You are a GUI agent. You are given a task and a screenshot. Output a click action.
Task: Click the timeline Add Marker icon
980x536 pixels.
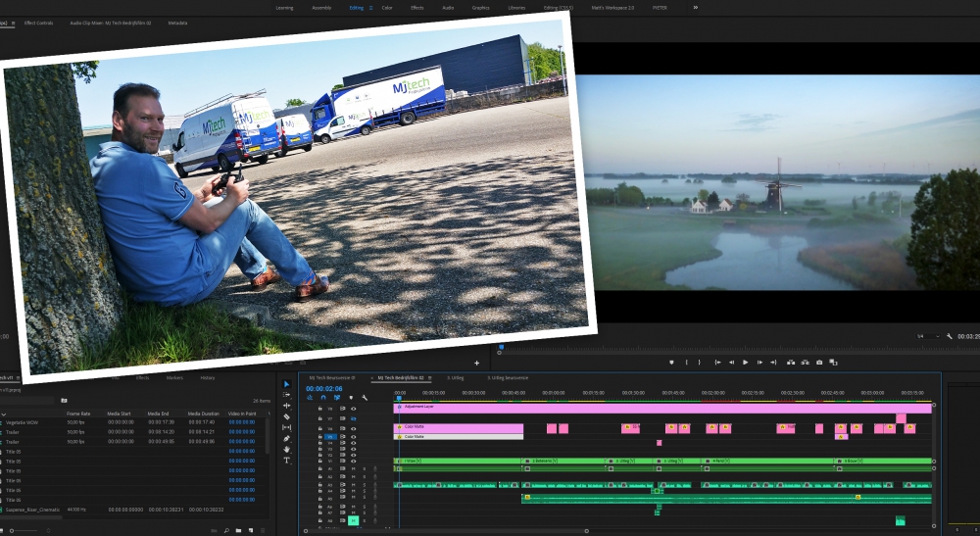(351, 398)
